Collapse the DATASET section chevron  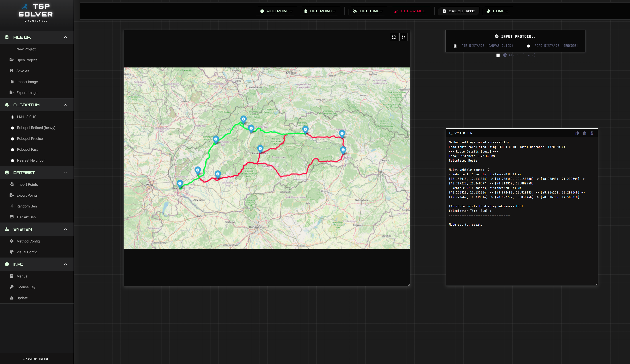(x=66, y=173)
